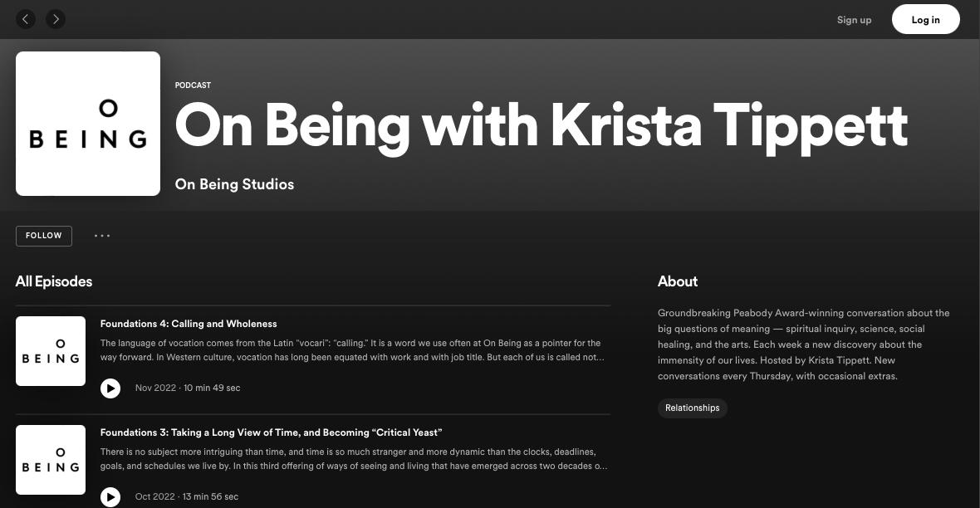The width and height of the screenshot is (980, 508).
Task: Open the three-dots more options menu
Action: pyautogui.click(x=102, y=236)
